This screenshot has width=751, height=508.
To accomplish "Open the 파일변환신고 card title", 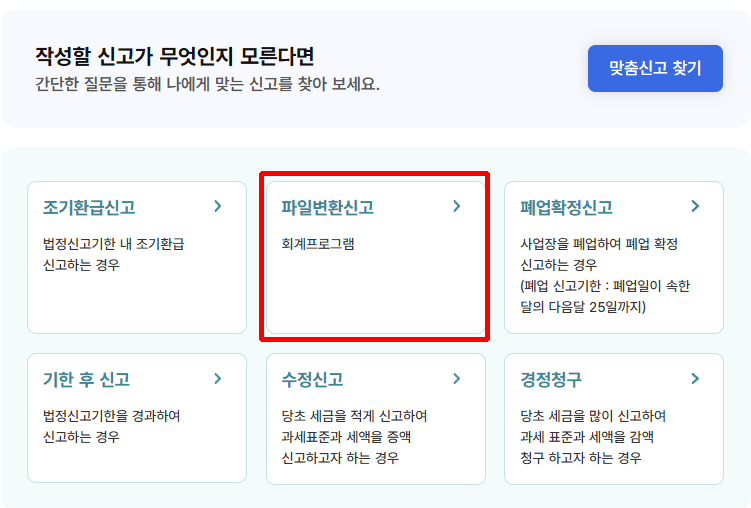I will coord(328,207).
